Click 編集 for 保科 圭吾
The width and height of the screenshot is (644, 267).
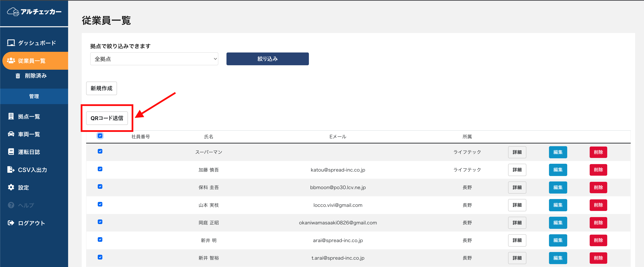tap(558, 187)
